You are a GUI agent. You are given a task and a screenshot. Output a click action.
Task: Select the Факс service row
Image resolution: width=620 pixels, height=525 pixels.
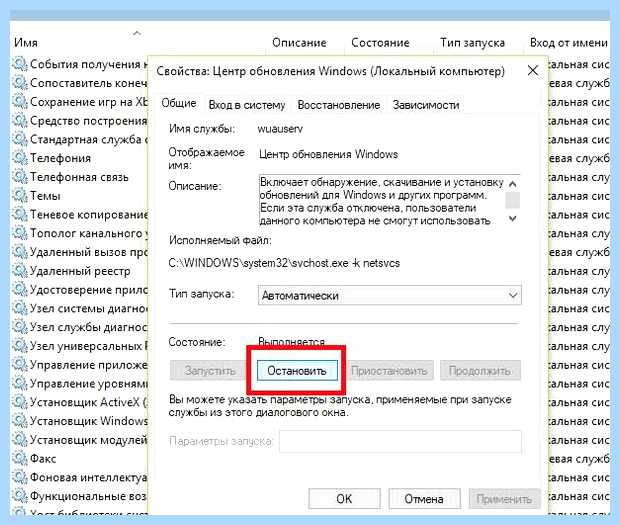[80, 459]
